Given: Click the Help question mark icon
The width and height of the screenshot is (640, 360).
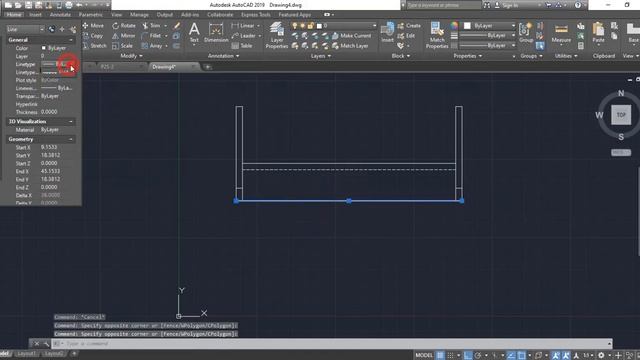Looking at the screenshot, I should [578, 5].
